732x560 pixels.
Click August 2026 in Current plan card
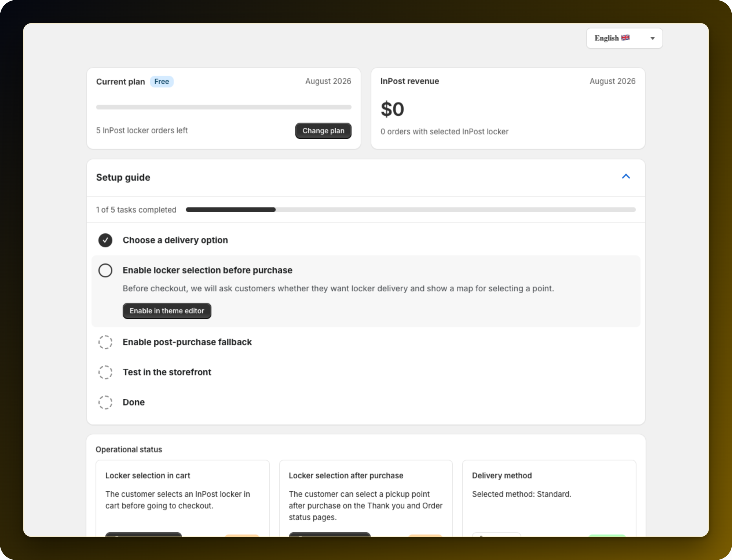[328, 81]
